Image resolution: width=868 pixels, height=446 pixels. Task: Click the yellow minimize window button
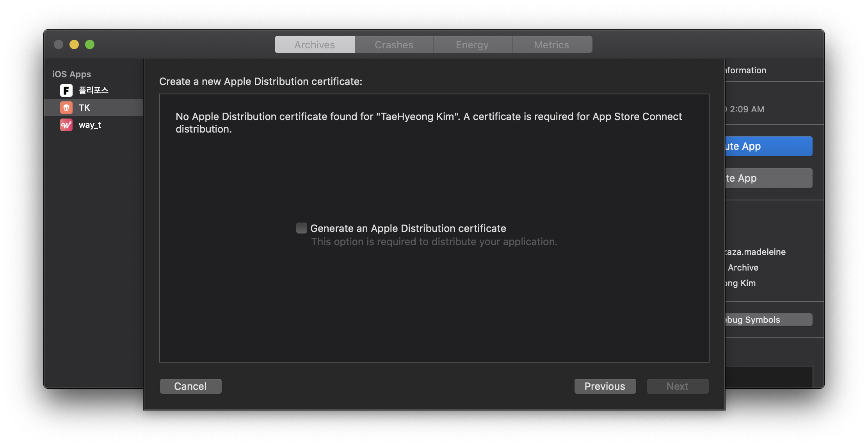[x=74, y=44]
